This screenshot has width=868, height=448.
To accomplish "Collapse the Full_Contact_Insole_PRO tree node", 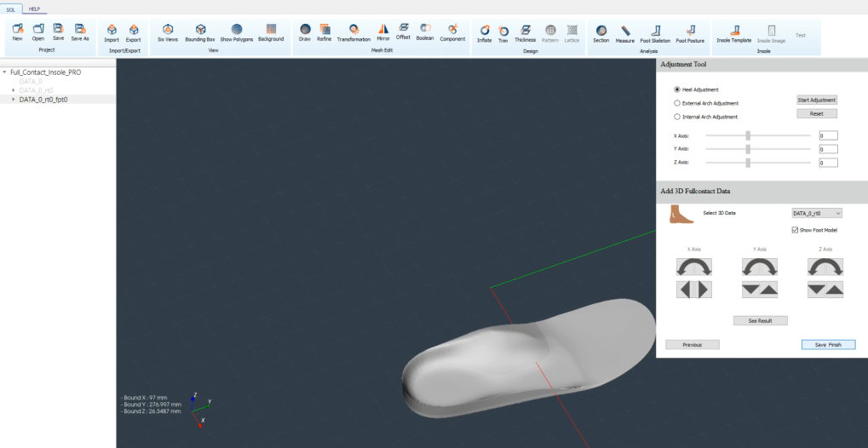I will pyautogui.click(x=5, y=72).
